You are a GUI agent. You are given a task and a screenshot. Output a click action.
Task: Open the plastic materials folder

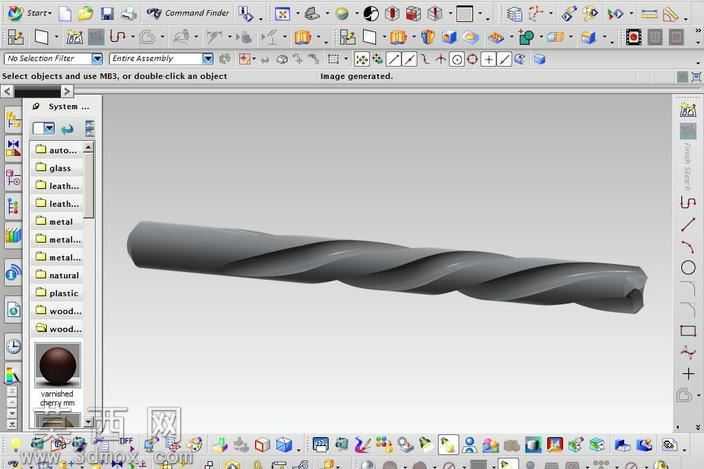(57, 293)
